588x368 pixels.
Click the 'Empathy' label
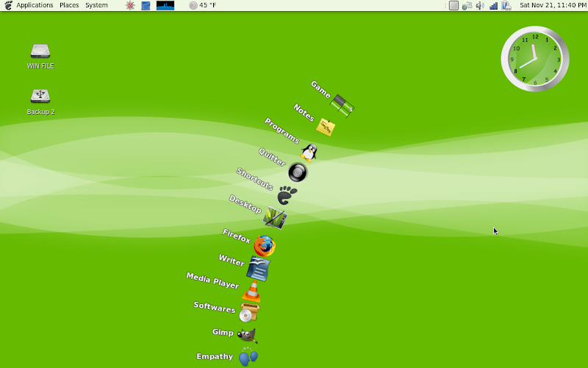[x=215, y=356]
